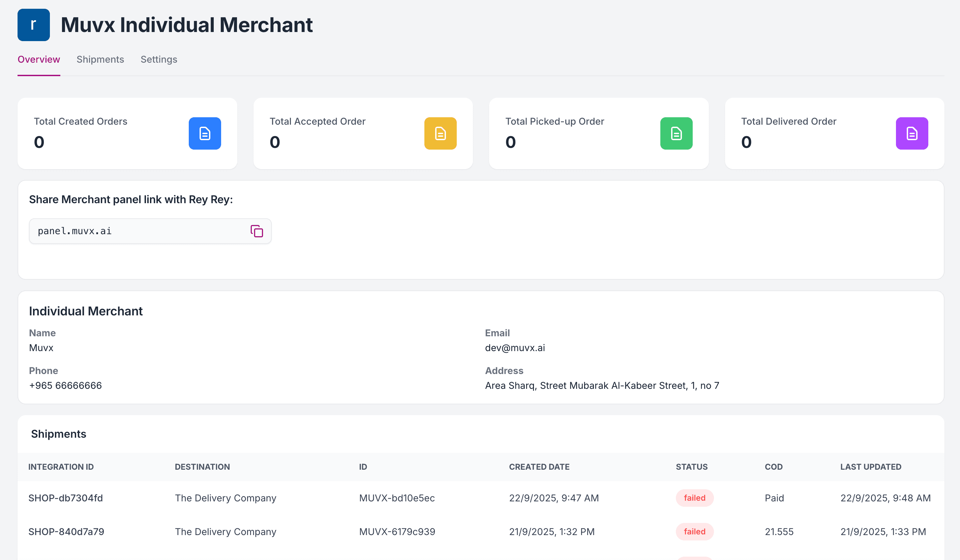
Task: Switch to the Shipments tab
Action: click(100, 59)
